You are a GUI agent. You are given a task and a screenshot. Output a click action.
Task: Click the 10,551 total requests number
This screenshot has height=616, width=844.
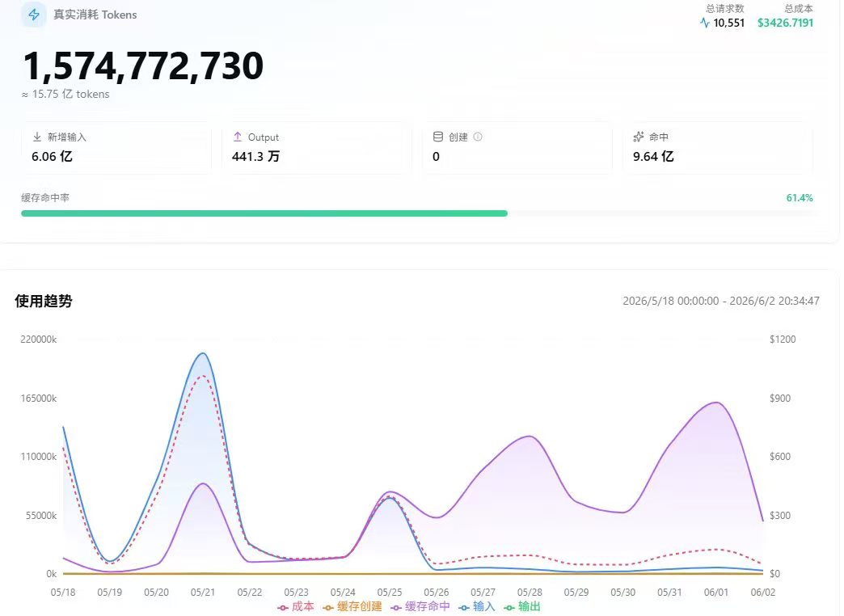(x=729, y=23)
